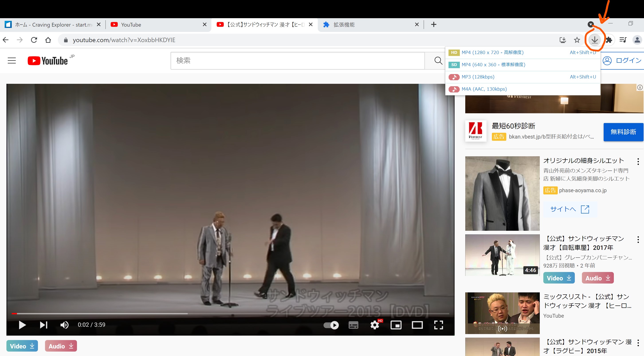Toggle the autoplay switch in player
This screenshot has width=644, height=356.
(331, 325)
